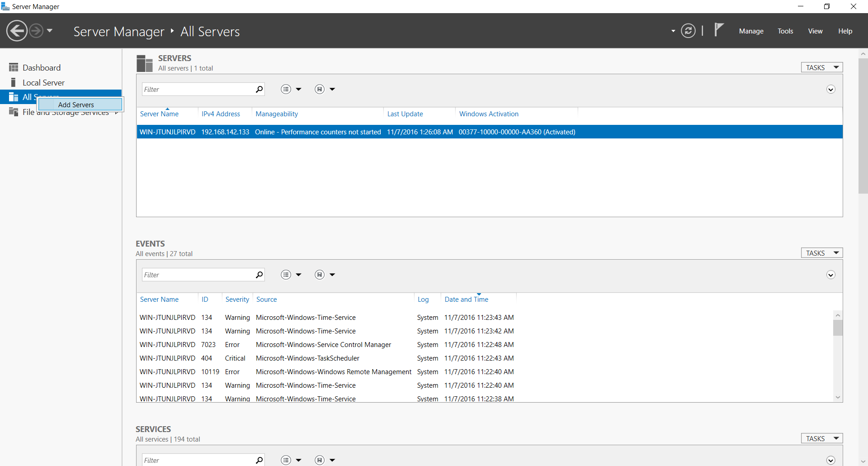Focus the Servers filter field
The width and height of the screenshot is (868, 466).
point(198,89)
